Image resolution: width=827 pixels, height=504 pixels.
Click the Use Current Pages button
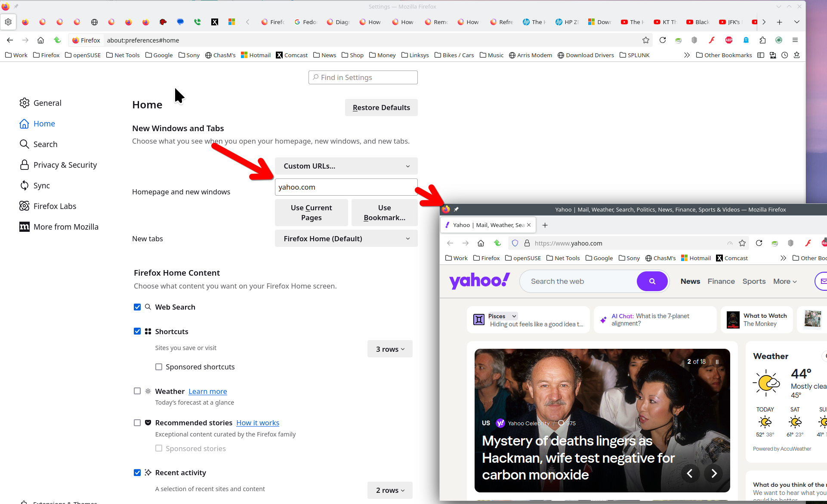[x=312, y=212]
